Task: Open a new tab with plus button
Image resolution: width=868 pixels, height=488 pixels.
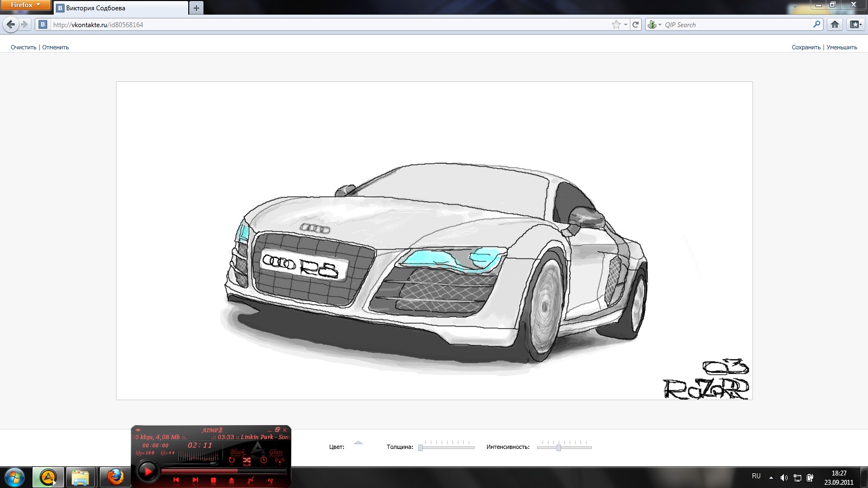Action: coord(196,8)
